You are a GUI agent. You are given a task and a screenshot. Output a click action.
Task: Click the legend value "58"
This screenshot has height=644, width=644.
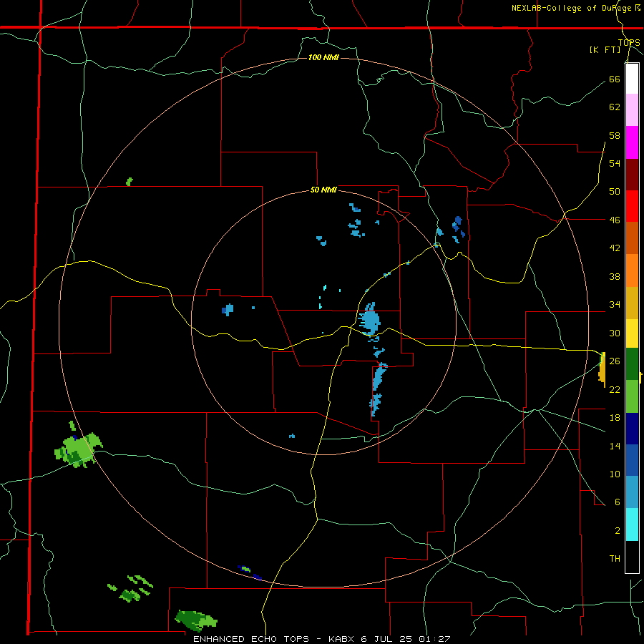click(x=615, y=135)
